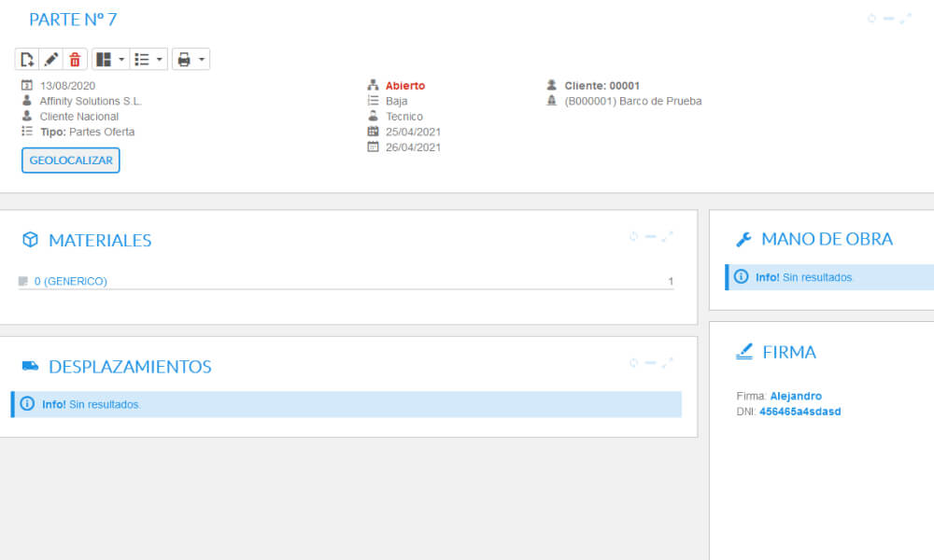Click the MANO DE OBRA panel title
The image size is (934, 560).
(x=827, y=239)
